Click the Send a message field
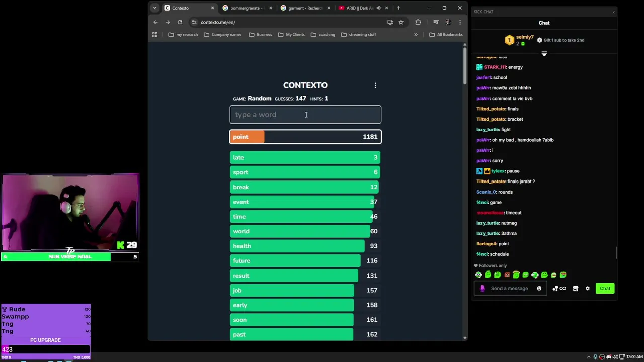 click(509, 288)
